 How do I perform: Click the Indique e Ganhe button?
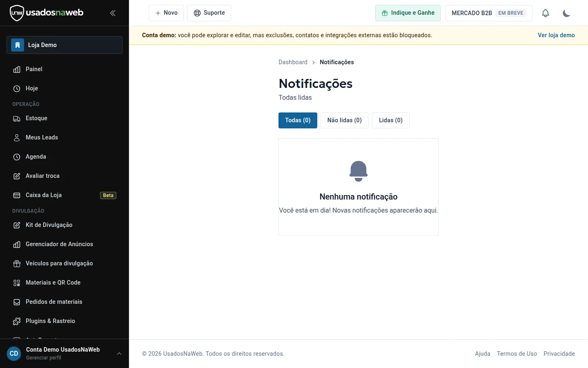tap(408, 13)
